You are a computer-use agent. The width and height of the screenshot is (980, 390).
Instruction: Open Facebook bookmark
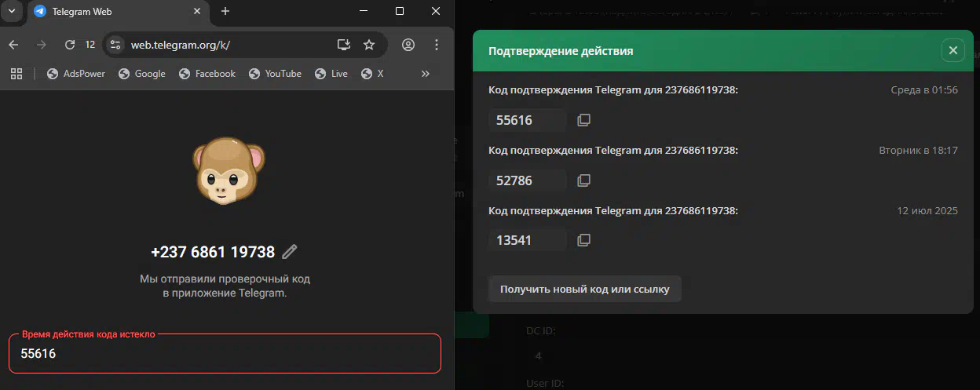207,74
